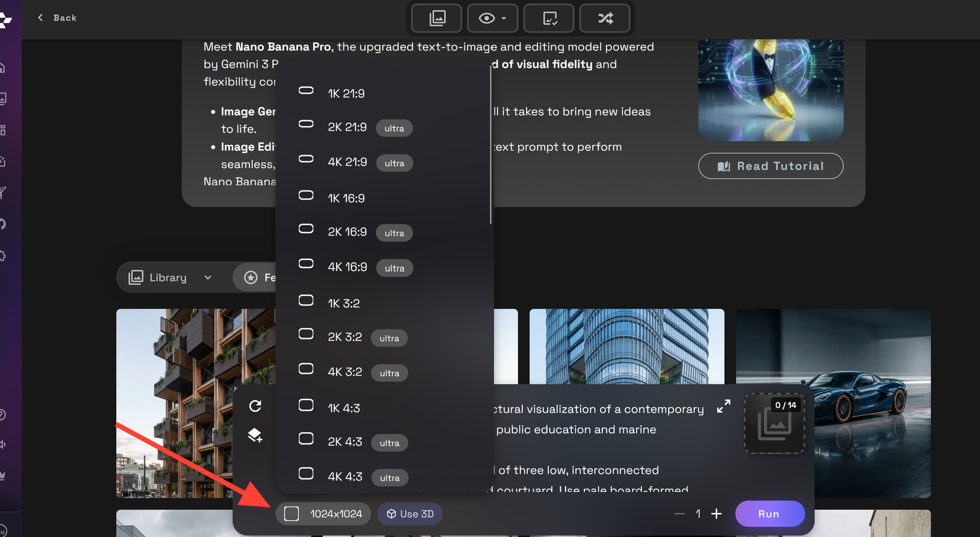Pick the 4K 3:2 ultra option
Image resolution: width=980 pixels, height=537 pixels.
385,372
